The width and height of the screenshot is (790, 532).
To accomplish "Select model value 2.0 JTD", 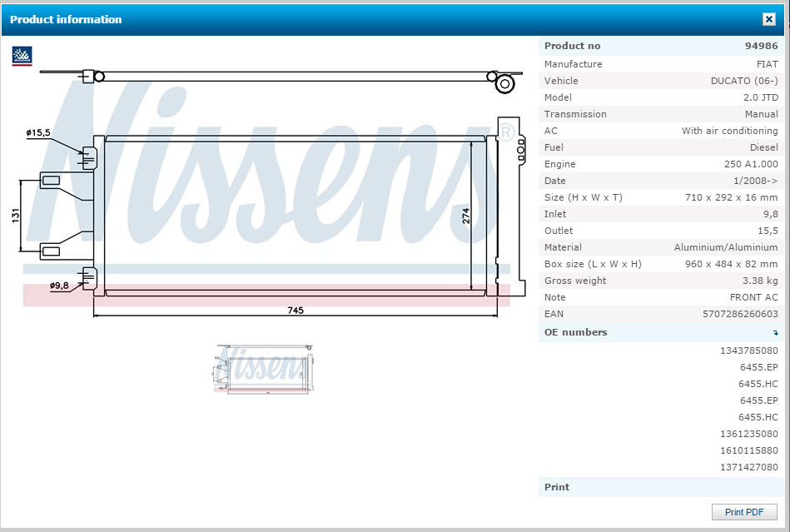I will click(x=760, y=97).
